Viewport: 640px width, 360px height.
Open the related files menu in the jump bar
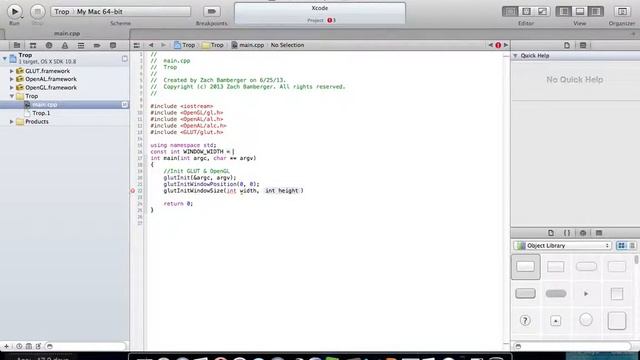coord(137,45)
